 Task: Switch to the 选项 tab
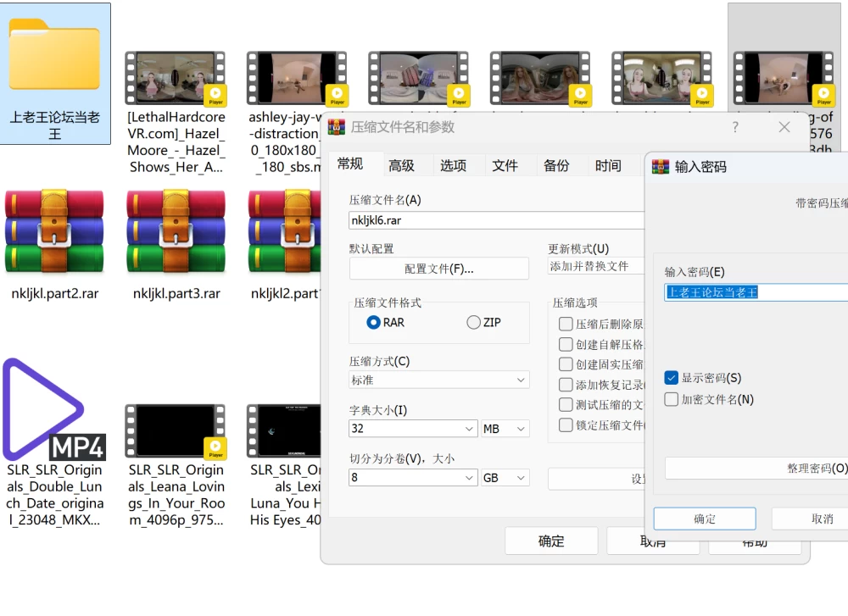[453, 165]
